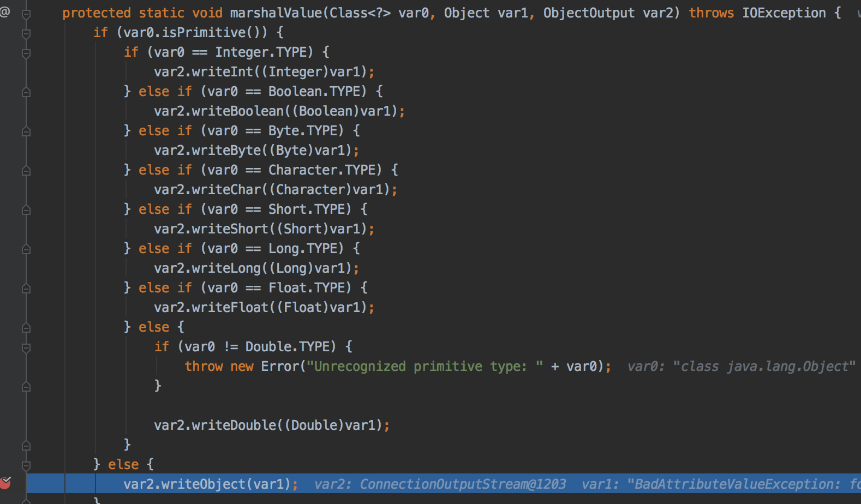
Task: Click the 'writeBoolean' method call
Action: coord(238,111)
